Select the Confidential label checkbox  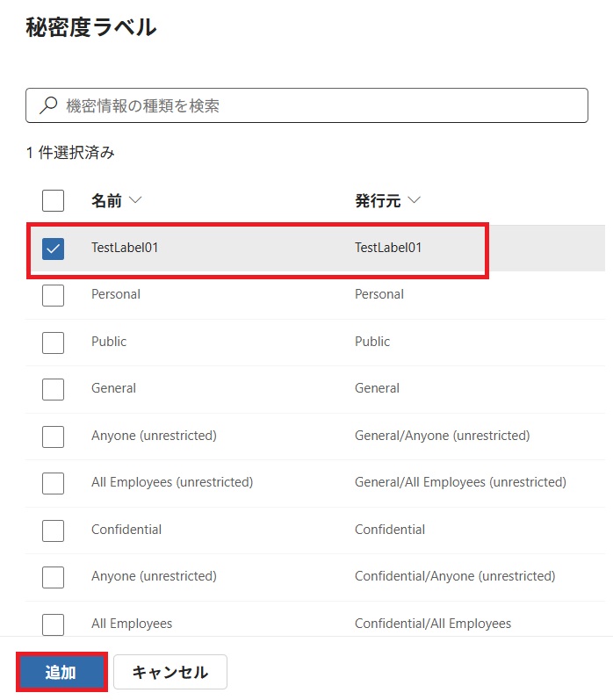(54, 530)
